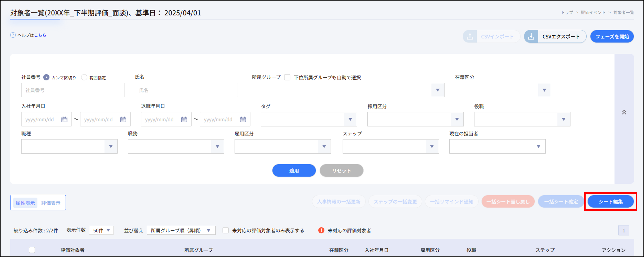This screenshot has width=644, height=257.
Task: Open the 並び替え sort order dropdown
Action: pyautogui.click(x=181, y=231)
